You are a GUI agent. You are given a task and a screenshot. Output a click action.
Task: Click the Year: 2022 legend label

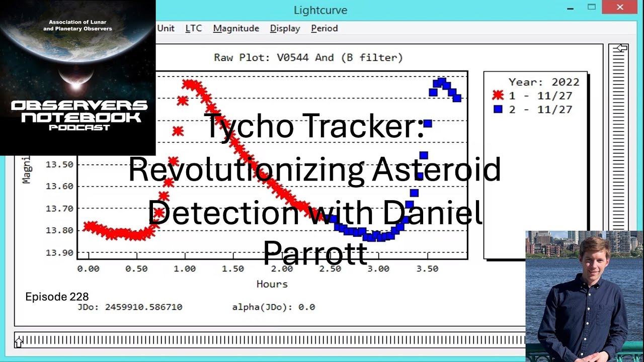tap(544, 82)
